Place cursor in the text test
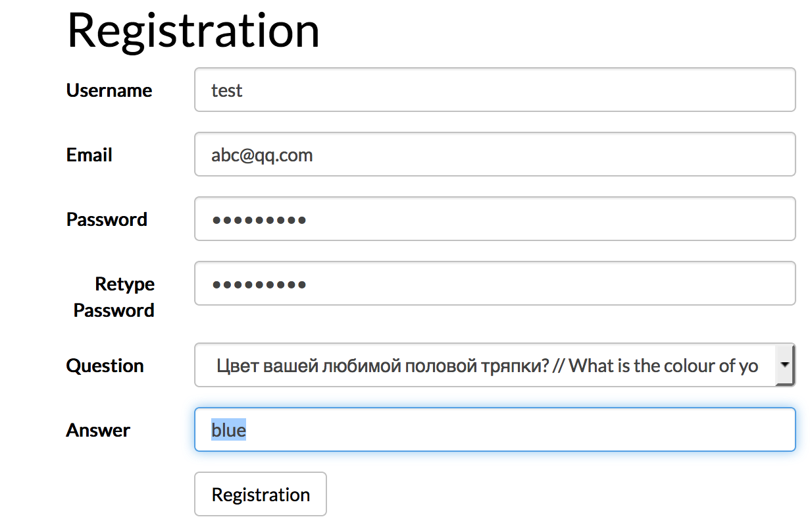This screenshot has width=812, height=519. tap(227, 90)
